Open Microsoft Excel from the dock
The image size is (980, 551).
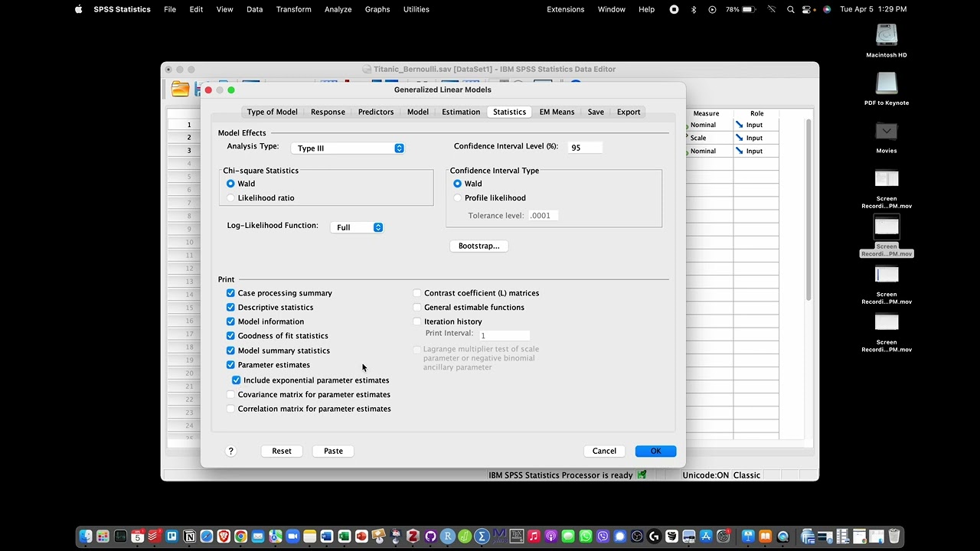point(344,536)
